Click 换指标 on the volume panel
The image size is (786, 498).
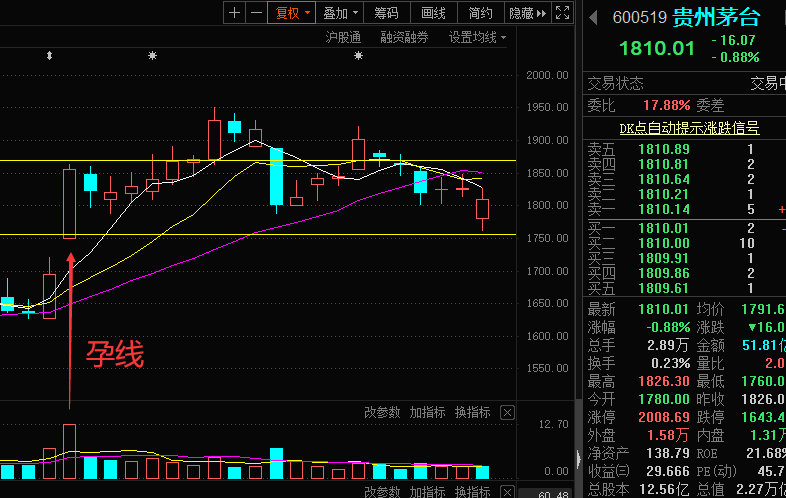point(472,412)
